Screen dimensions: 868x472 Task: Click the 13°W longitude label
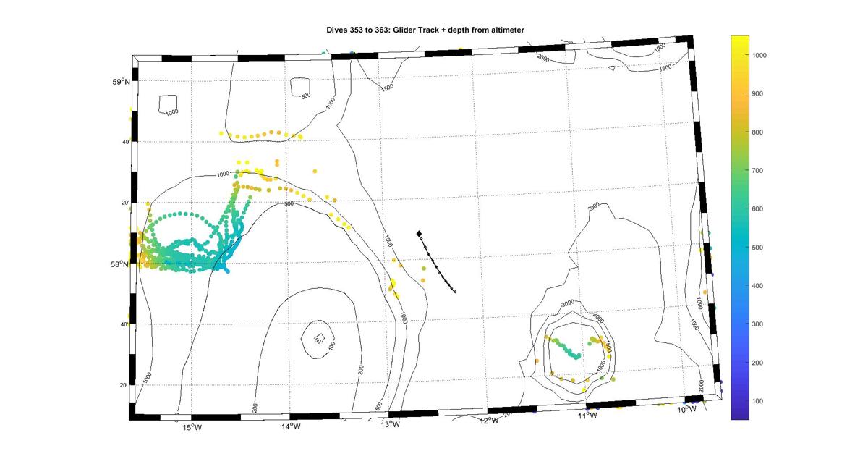coord(390,424)
